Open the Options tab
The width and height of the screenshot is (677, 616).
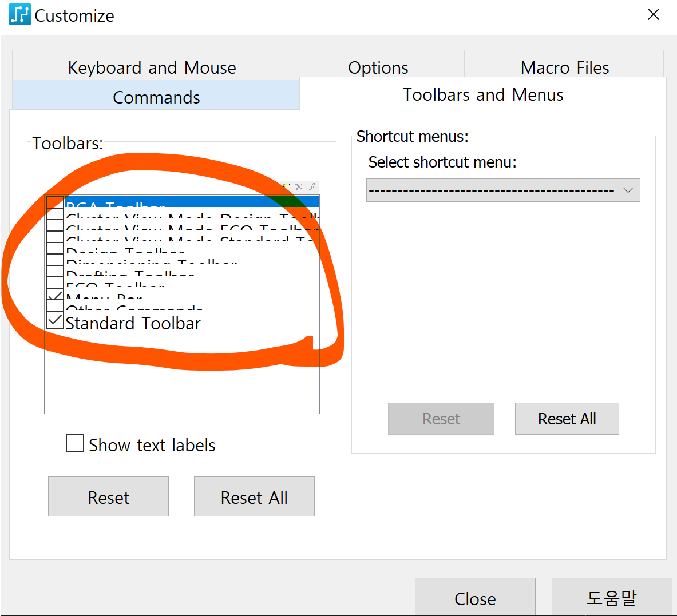[378, 67]
